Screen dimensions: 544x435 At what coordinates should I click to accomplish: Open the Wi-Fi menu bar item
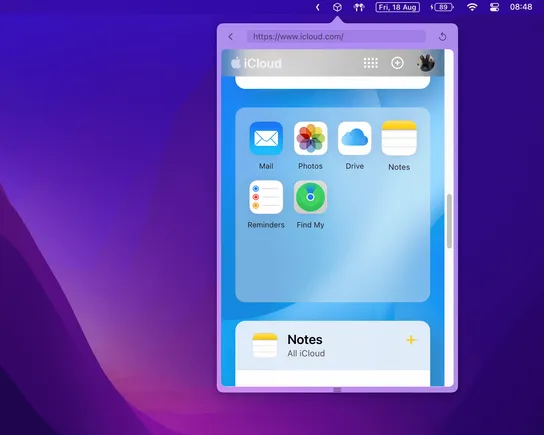point(472,7)
